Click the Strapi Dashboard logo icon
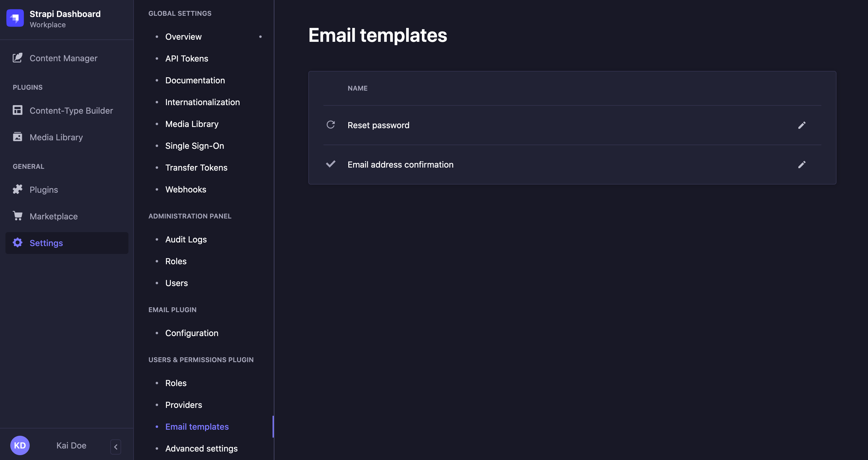This screenshot has width=868, height=460. click(15, 18)
